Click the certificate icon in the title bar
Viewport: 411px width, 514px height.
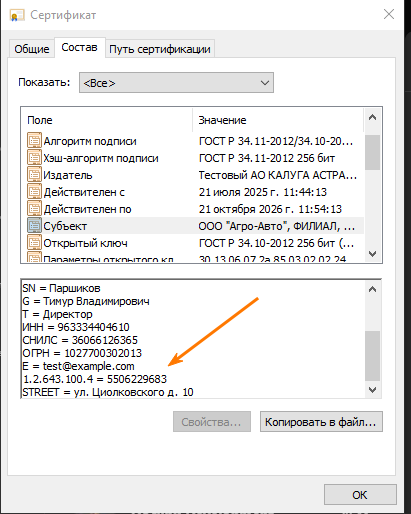pyautogui.click(x=17, y=15)
